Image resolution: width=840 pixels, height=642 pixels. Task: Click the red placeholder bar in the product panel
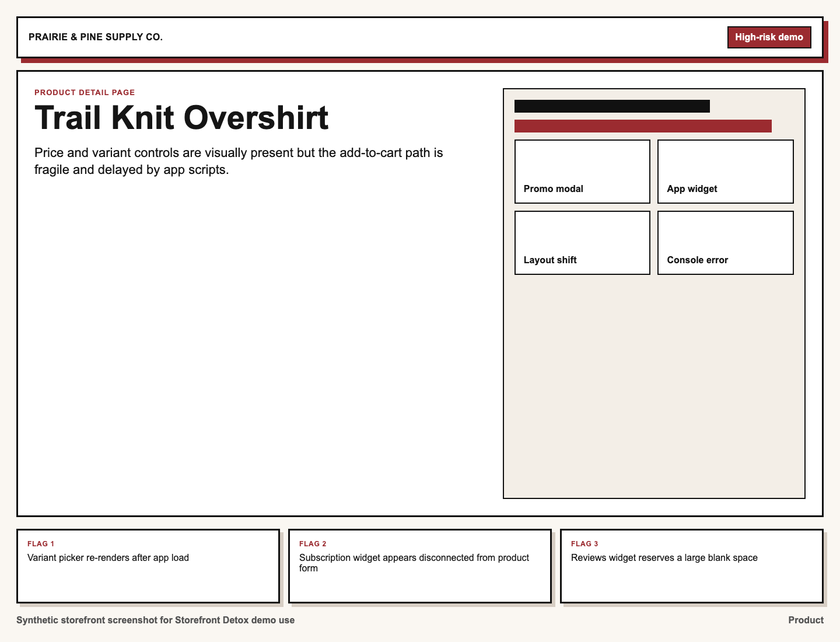click(x=643, y=126)
